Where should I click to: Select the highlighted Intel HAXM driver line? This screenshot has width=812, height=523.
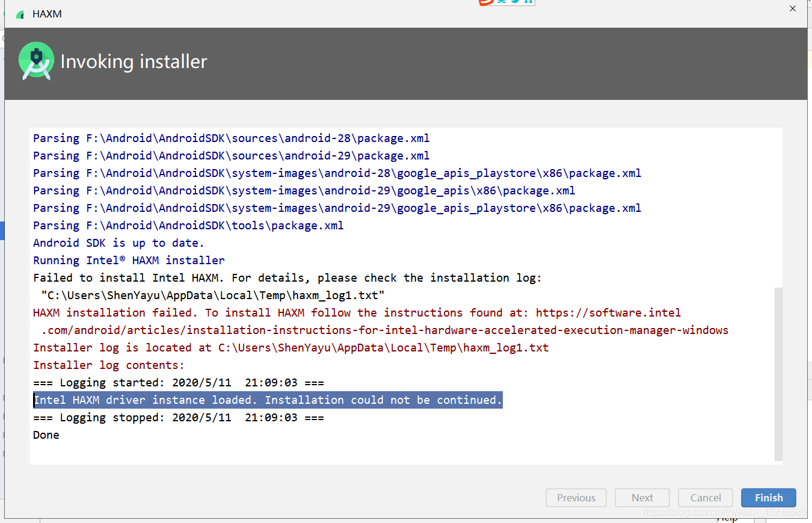(x=267, y=400)
